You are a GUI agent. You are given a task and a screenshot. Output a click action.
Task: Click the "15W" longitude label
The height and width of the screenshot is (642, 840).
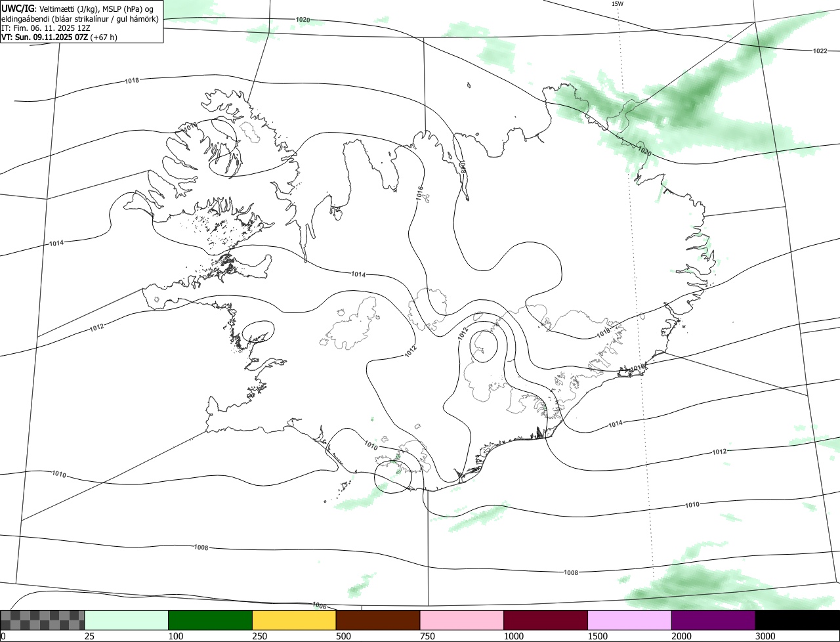pyautogui.click(x=618, y=4)
